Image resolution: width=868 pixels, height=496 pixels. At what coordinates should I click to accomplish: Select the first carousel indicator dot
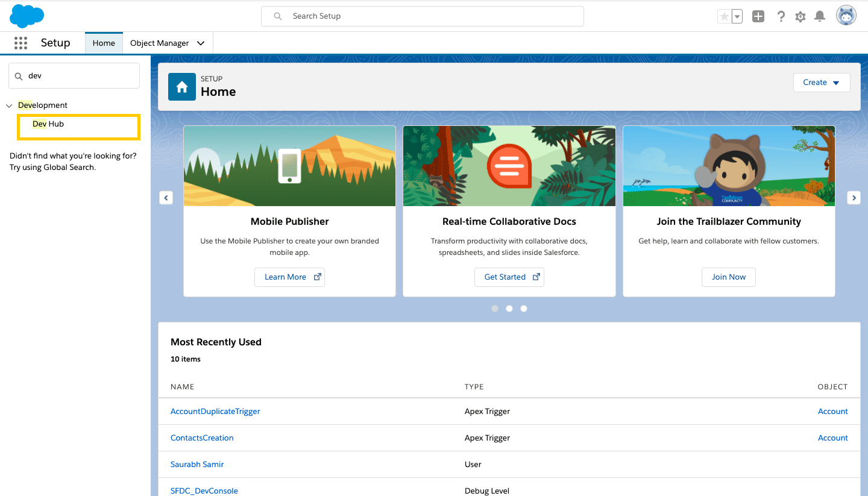(495, 309)
